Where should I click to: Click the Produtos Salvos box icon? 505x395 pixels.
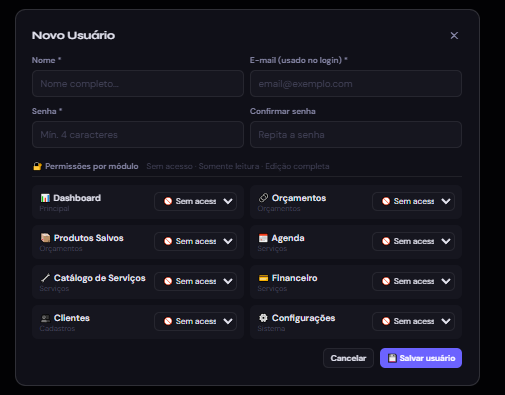[x=45, y=238]
